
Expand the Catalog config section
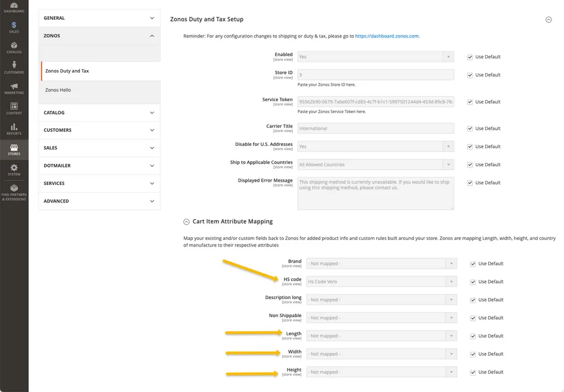tap(99, 112)
